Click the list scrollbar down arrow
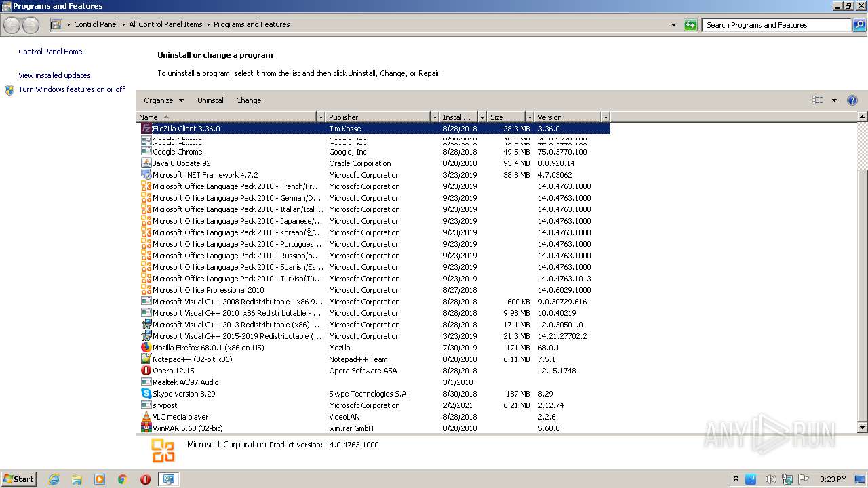This screenshot has width=868, height=488. [x=863, y=428]
